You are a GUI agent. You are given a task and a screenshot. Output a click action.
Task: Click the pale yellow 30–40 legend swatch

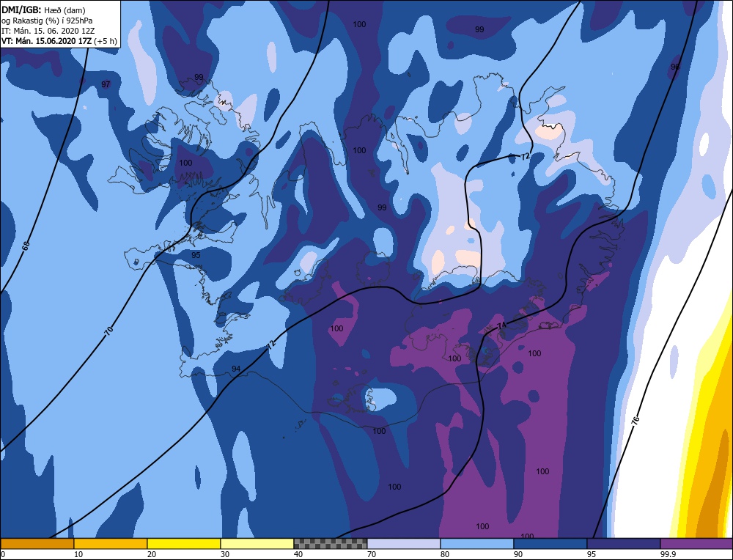(x=257, y=544)
